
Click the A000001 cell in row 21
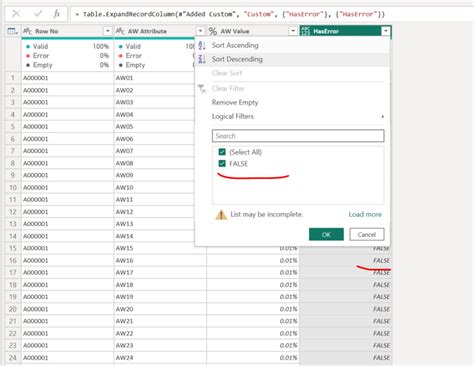point(68,321)
